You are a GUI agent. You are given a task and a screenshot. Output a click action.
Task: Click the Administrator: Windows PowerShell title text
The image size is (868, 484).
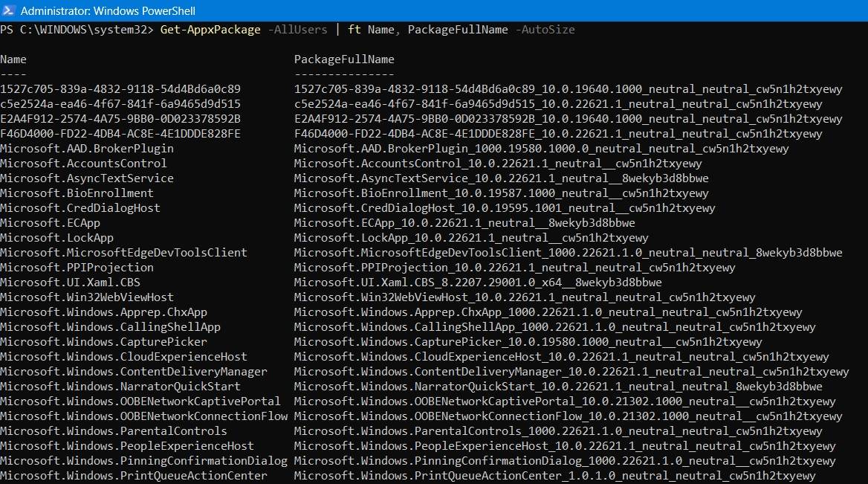108,11
